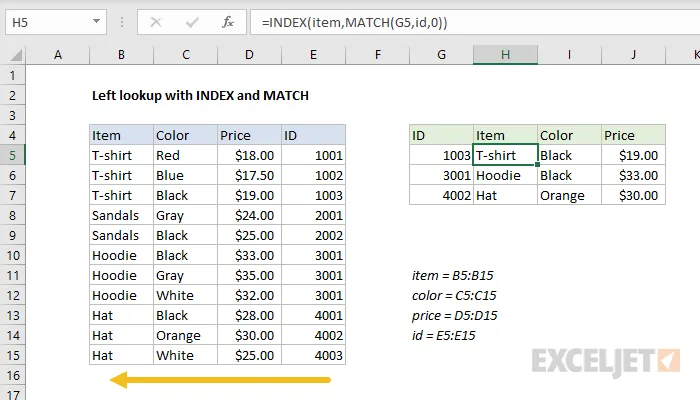Click the yellow left-pointing arrow shape

tap(220, 380)
